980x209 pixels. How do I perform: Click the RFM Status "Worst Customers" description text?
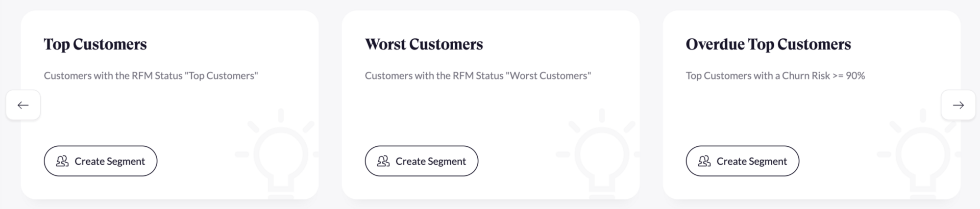478,76
